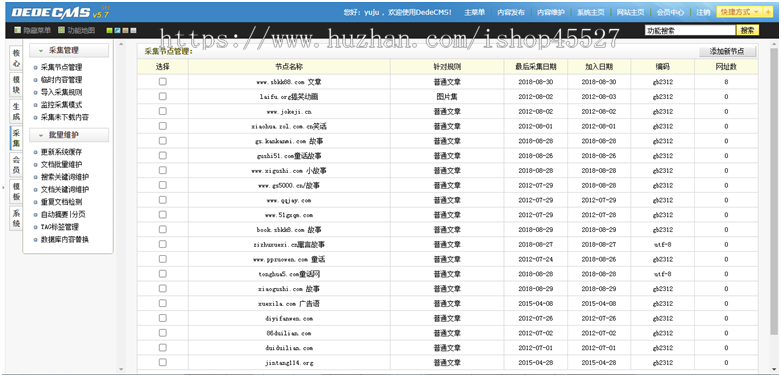Click the 节点名称 column header

click(289, 67)
